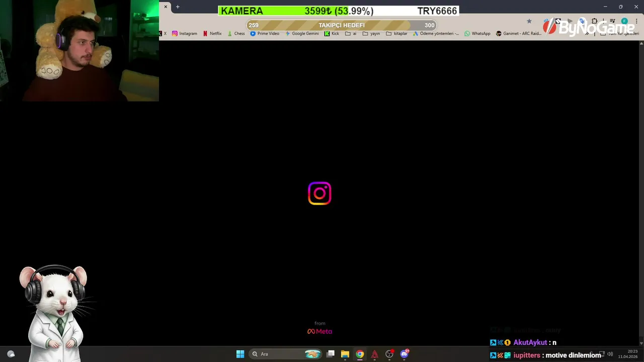Image resolution: width=644 pixels, height=362 pixels.
Task: Open the Chrome profile avatar
Action: (624, 21)
